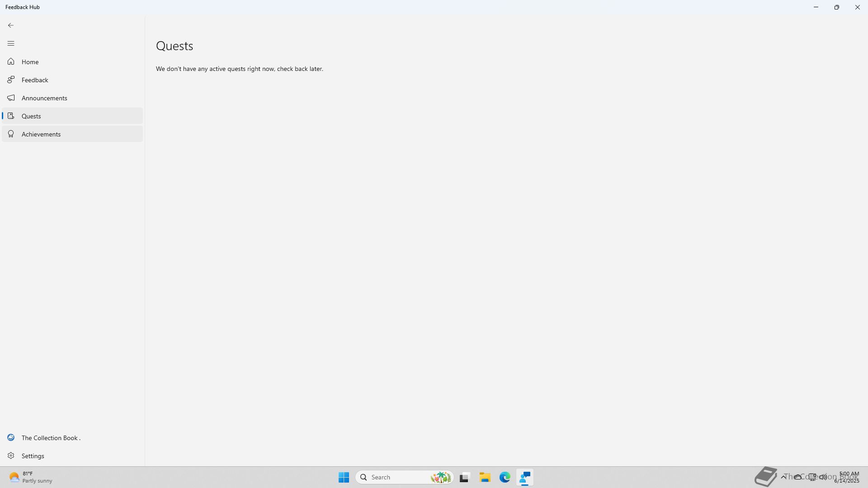Open the volume speaker control
868x488 pixels.
tap(823, 477)
